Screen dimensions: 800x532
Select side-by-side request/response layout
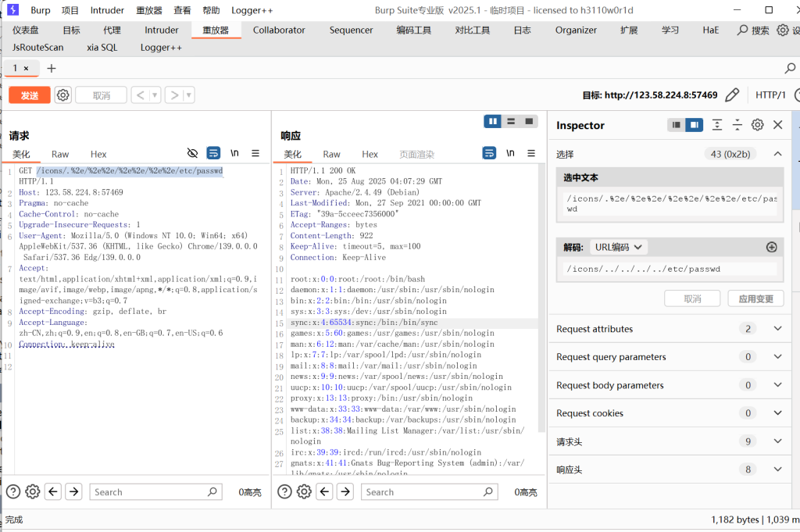(x=492, y=121)
